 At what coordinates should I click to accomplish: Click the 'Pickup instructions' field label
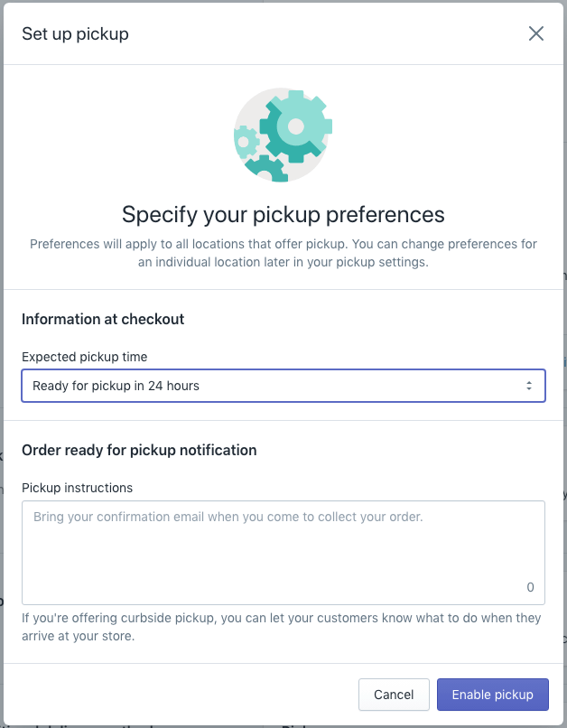pyautogui.click(x=77, y=488)
